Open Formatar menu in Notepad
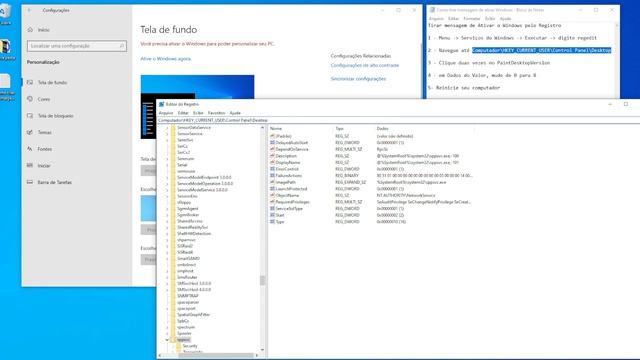The height and width of the screenshot is (360, 640). tap(472, 19)
